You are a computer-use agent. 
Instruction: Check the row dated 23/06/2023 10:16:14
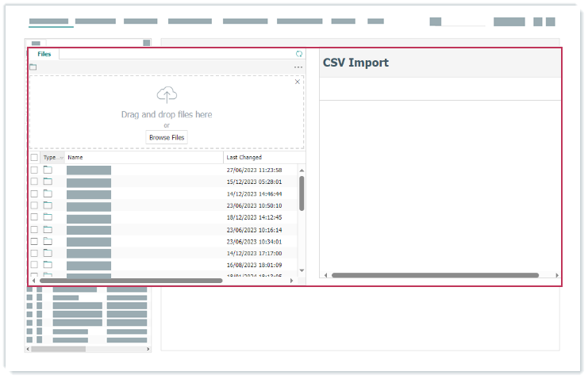coord(34,229)
